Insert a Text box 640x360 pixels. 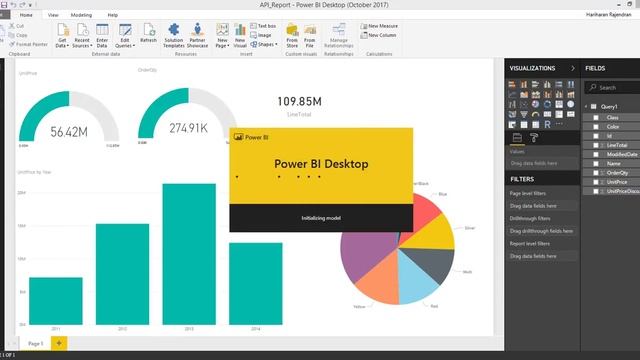point(263,26)
